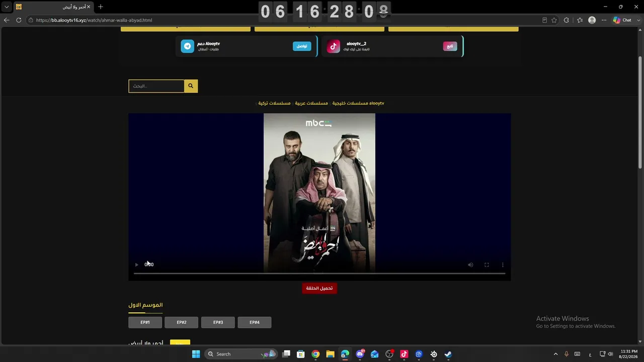Open the TikTok alooytv_2 icon
This screenshot has width=644, height=362.
tap(334, 46)
